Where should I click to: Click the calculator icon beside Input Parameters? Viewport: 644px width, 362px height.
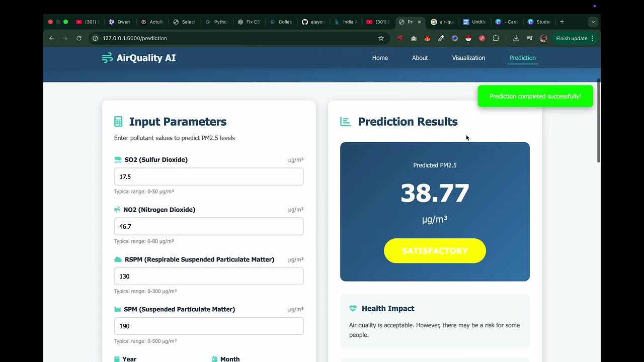(118, 122)
